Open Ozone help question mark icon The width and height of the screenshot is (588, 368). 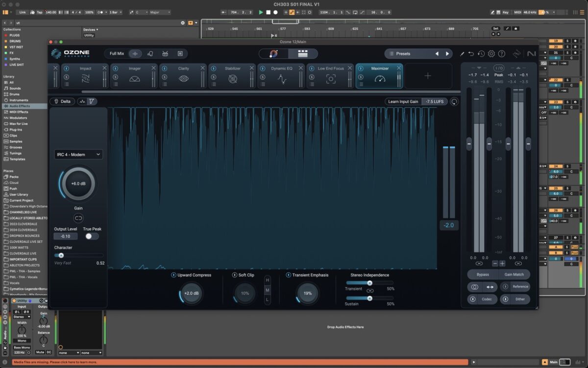(501, 54)
